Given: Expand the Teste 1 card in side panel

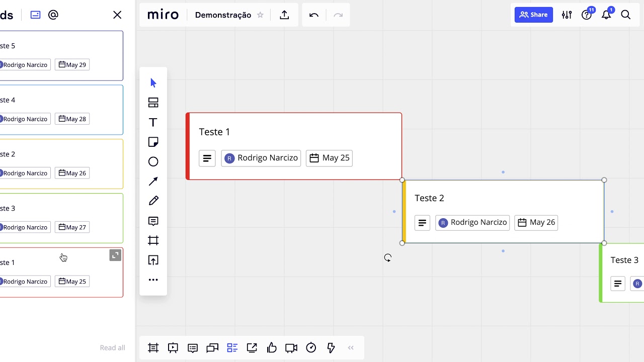Looking at the screenshot, I should [116, 255].
